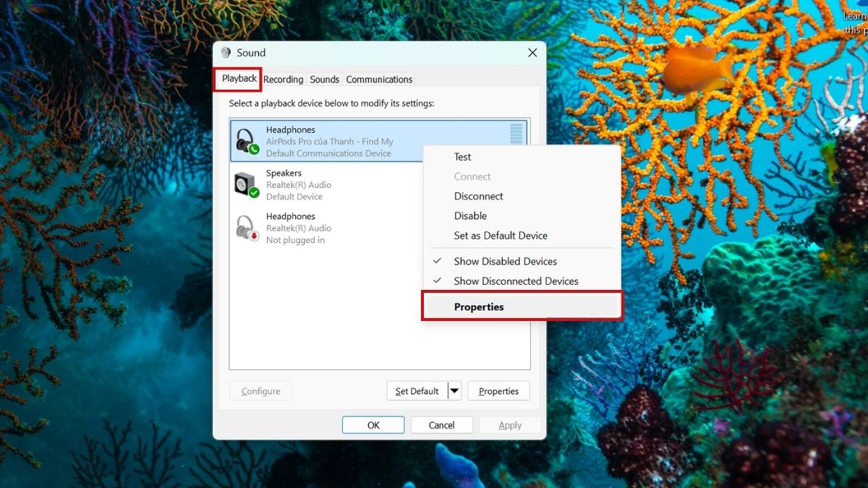
Task: Select the unplugged Realtek Headphones icon
Action: [247, 228]
